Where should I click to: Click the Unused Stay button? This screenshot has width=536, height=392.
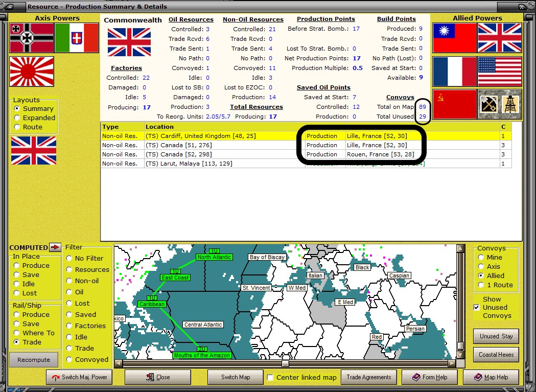[x=496, y=336]
